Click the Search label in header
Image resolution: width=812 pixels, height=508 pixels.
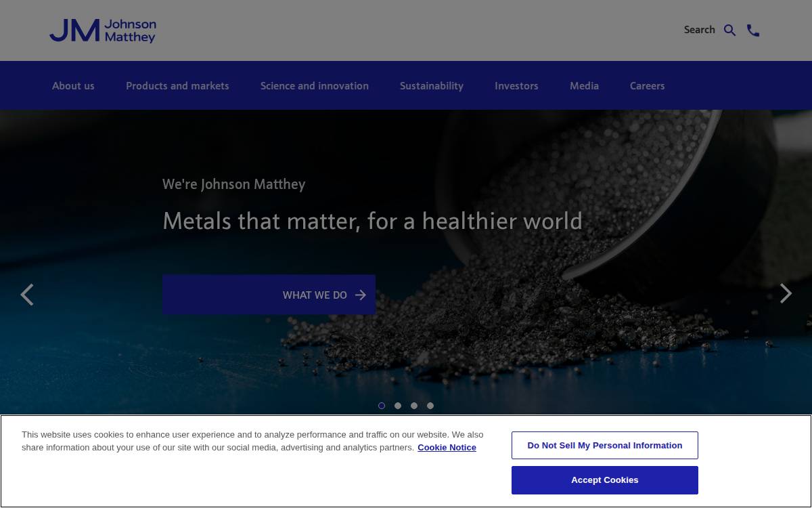[x=699, y=30]
